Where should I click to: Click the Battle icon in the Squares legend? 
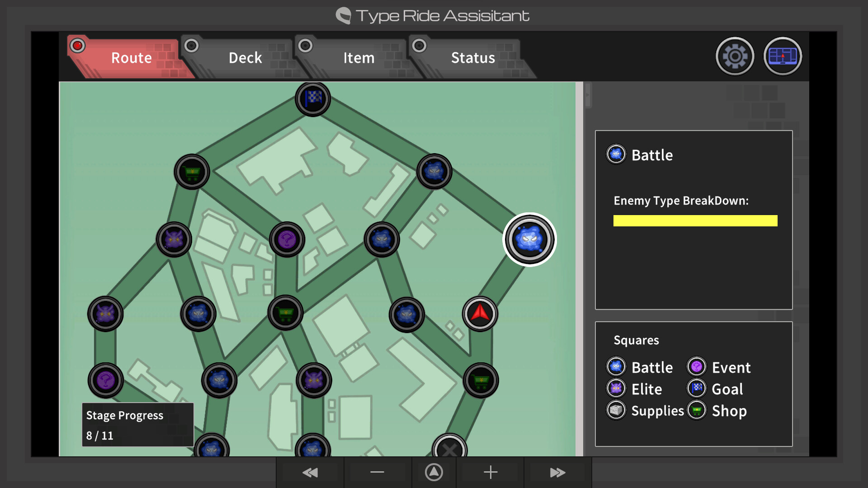(x=616, y=367)
